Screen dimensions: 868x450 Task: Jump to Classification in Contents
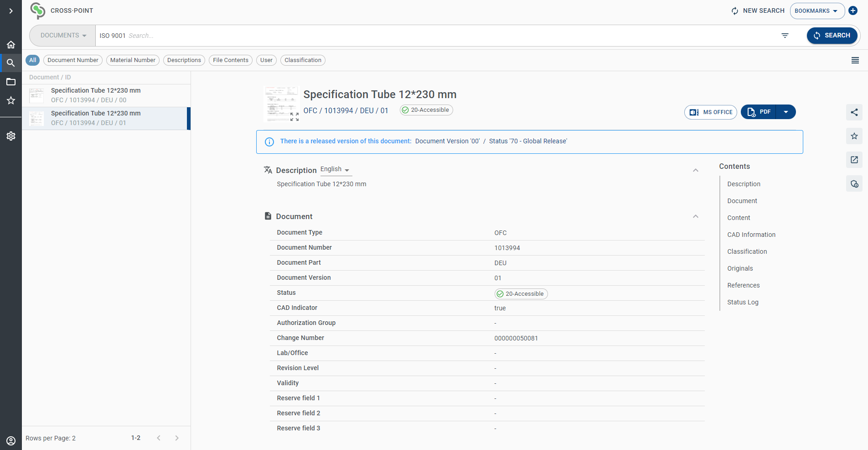click(747, 251)
